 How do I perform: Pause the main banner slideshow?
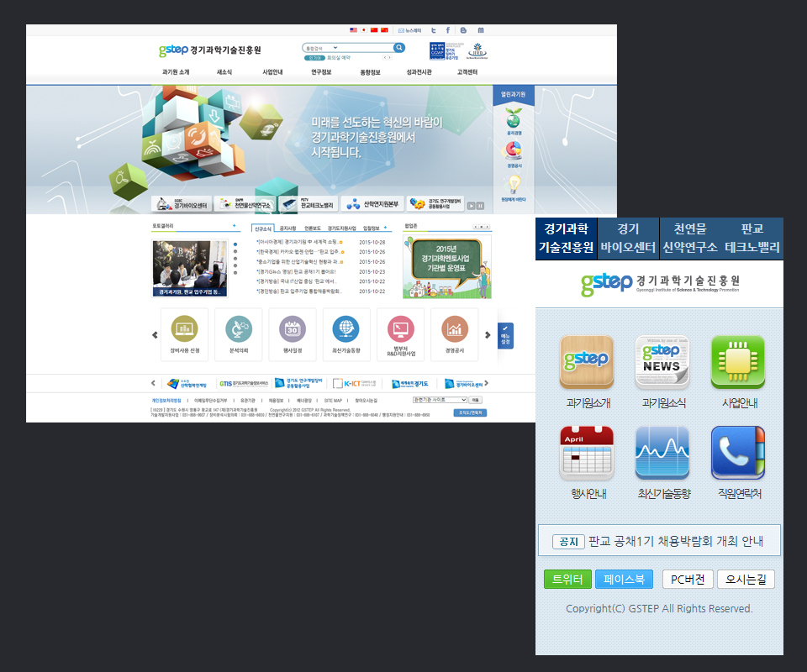pos(480,206)
